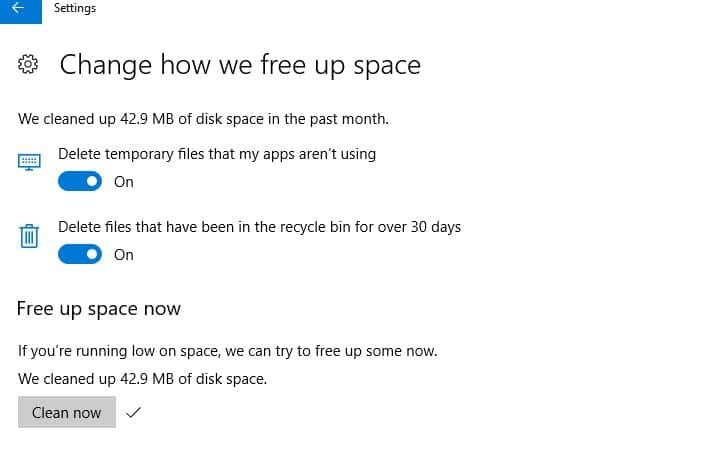Click the back arrow in title bar

coord(18,9)
